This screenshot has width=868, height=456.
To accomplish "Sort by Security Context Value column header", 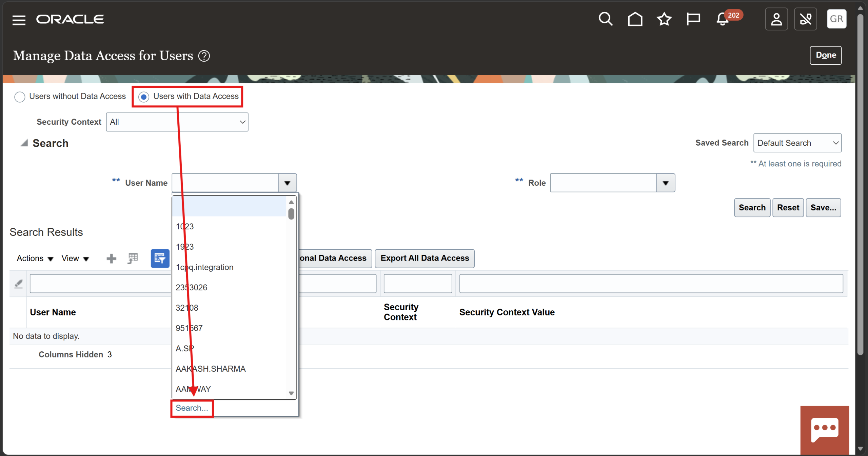I will point(507,312).
